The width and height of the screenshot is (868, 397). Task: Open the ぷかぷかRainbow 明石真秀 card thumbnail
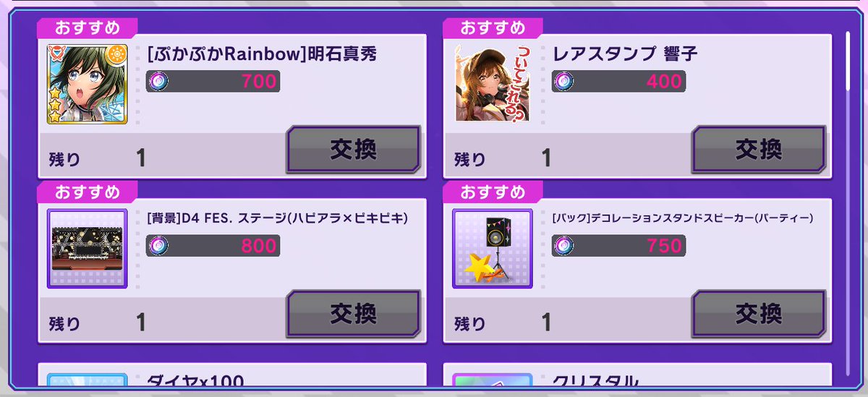point(88,84)
